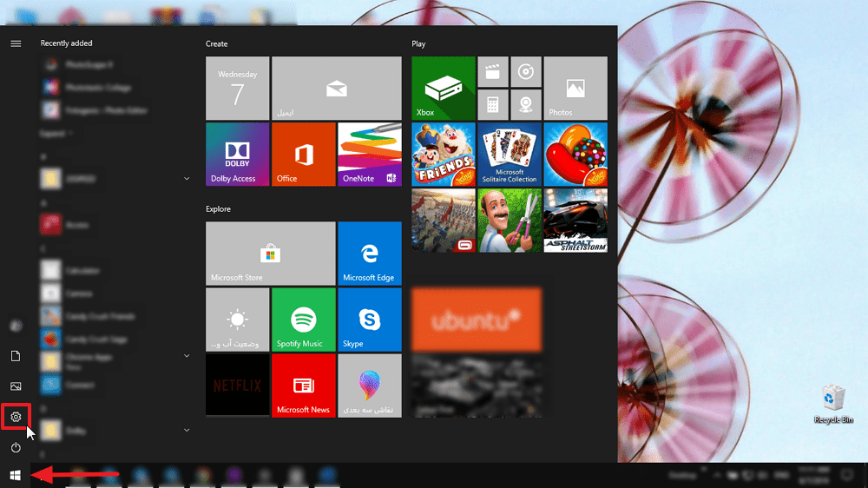Click the Windows Start button
The image size is (868, 488).
(x=16, y=475)
